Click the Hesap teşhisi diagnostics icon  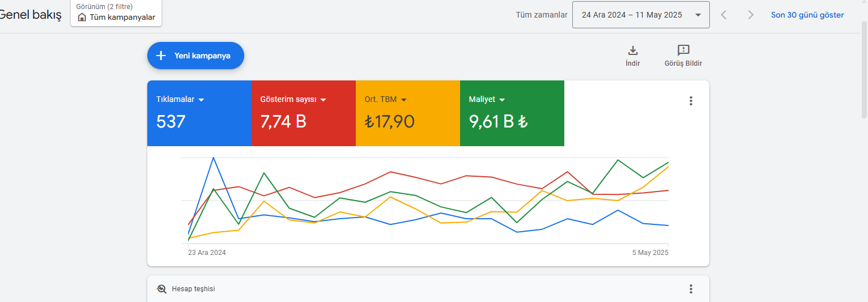161,289
